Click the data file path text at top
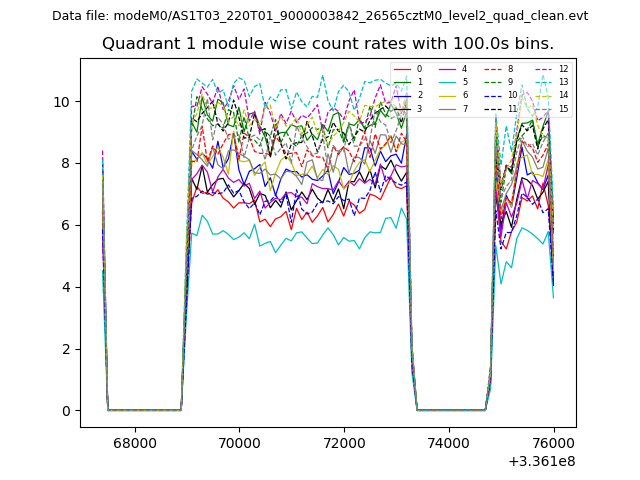Image resolution: width=640 pixels, height=480 pixels. pos(320,16)
